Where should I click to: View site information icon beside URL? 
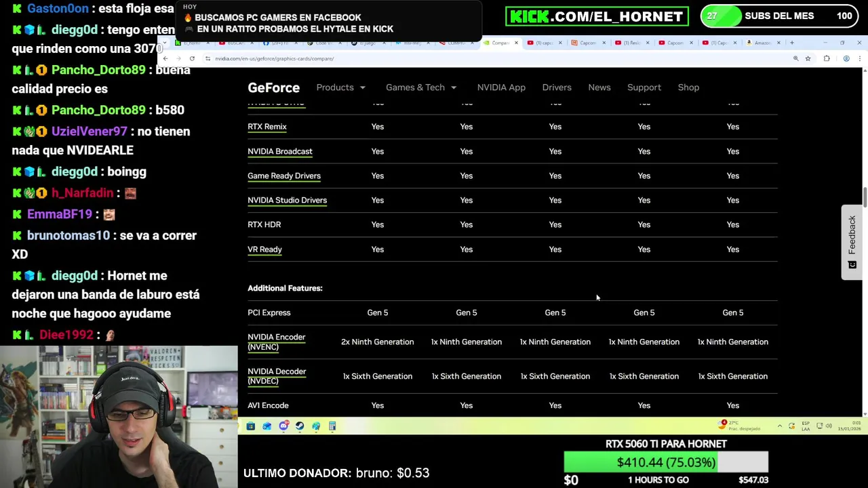[x=208, y=58]
